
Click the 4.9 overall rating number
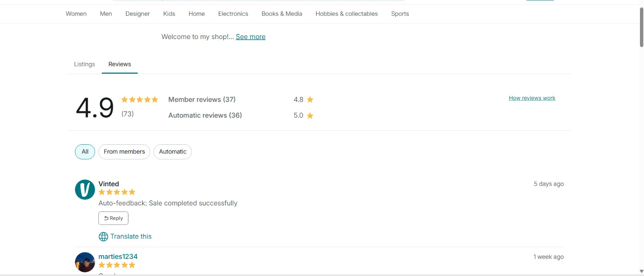(x=95, y=108)
